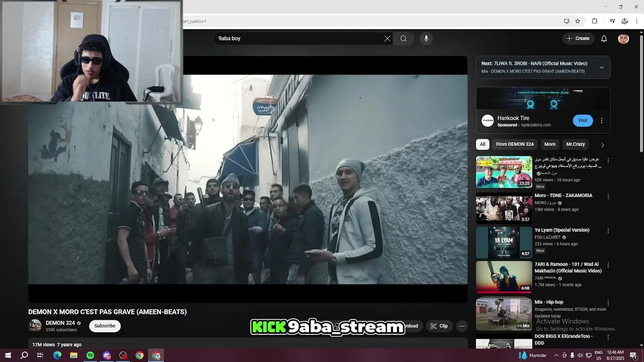
Task: Select the Mr.Crazy filter chip
Action: (576, 144)
